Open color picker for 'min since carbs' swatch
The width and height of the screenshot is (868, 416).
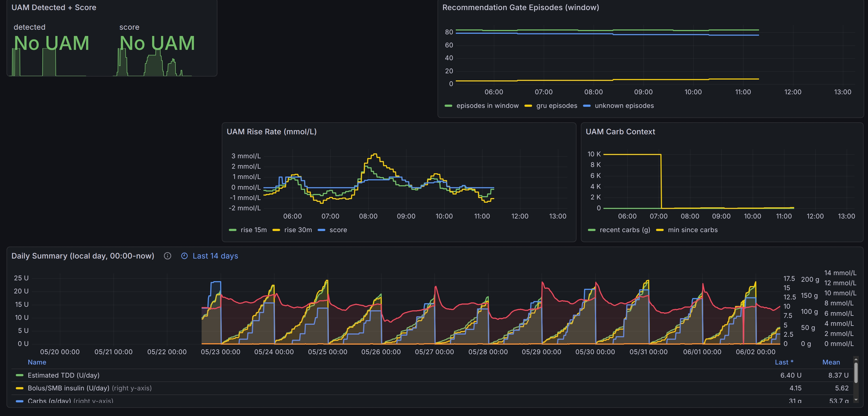pos(659,230)
